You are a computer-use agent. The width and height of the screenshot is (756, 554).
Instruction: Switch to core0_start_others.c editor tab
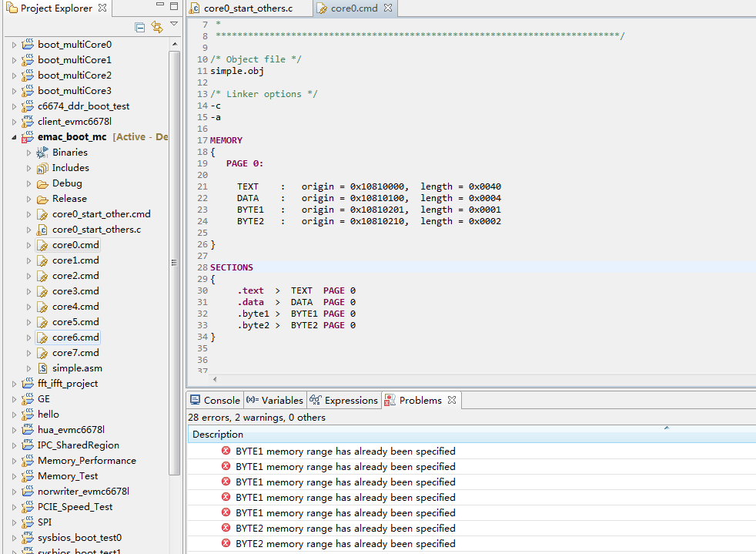[x=247, y=8]
